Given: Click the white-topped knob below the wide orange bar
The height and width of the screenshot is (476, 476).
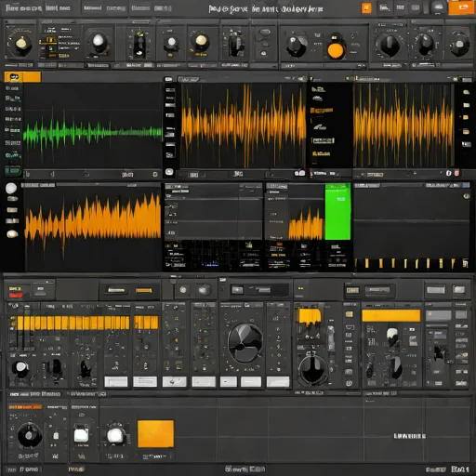Looking at the screenshot, I should [392, 336].
